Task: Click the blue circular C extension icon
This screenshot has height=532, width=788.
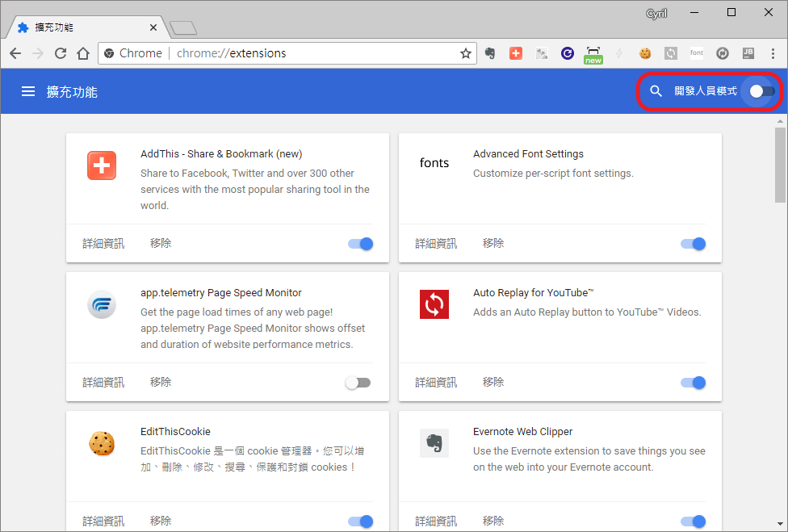Action: pyautogui.click(x=568, y=53)
